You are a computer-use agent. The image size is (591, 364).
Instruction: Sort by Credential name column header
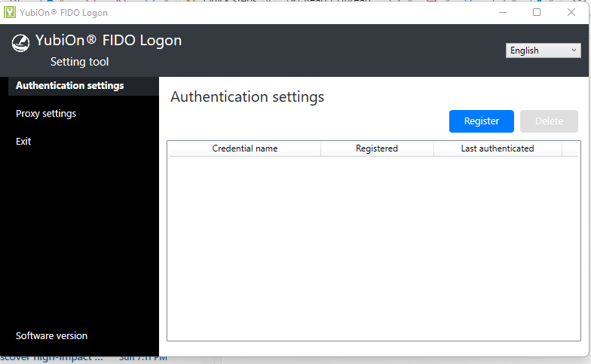(245, 148)
